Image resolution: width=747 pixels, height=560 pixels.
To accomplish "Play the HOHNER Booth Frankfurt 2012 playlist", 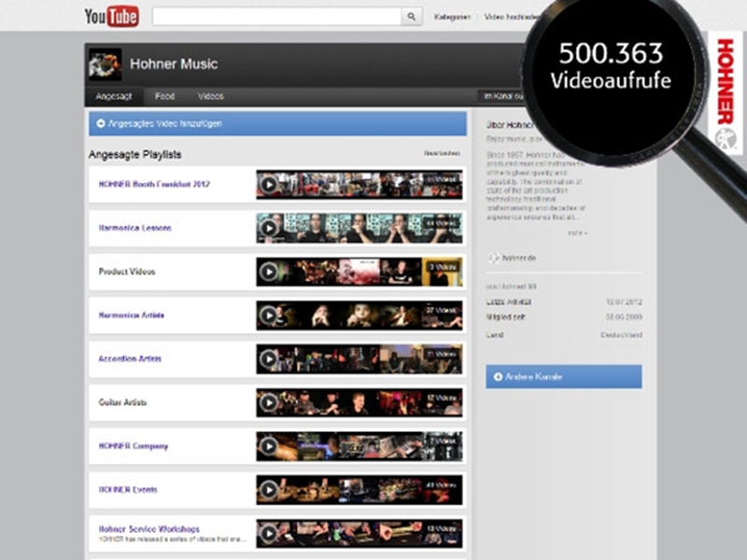I will 269,184.
